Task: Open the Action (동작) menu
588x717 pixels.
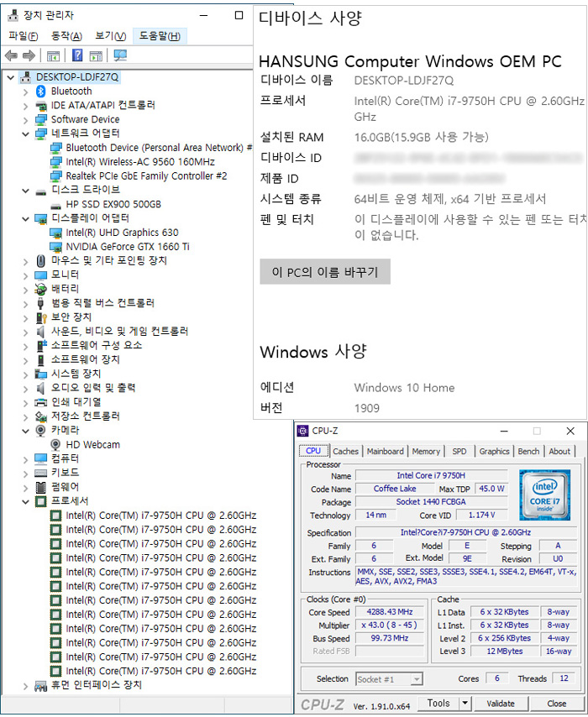Action: [66, 35]
